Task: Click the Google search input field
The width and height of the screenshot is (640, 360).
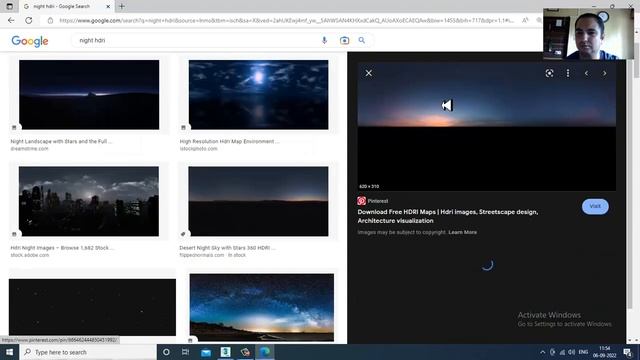Action: point(196,40)
